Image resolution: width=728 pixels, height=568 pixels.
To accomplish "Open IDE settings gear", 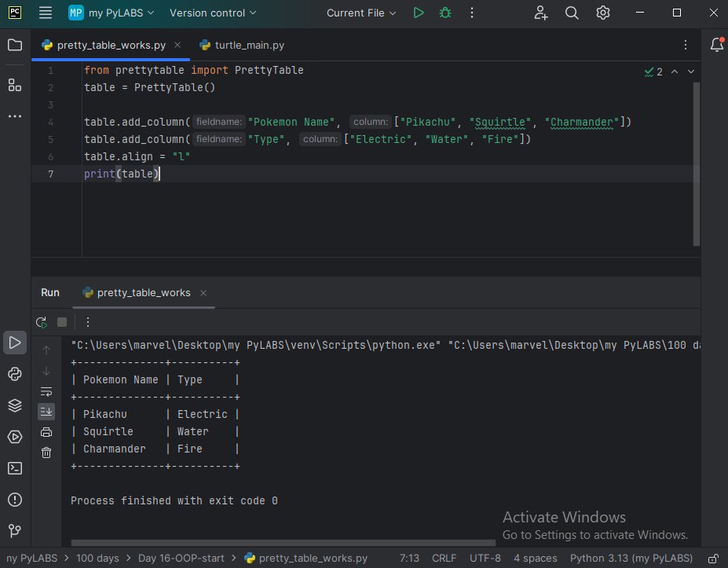I will click(x=602, y=13).
